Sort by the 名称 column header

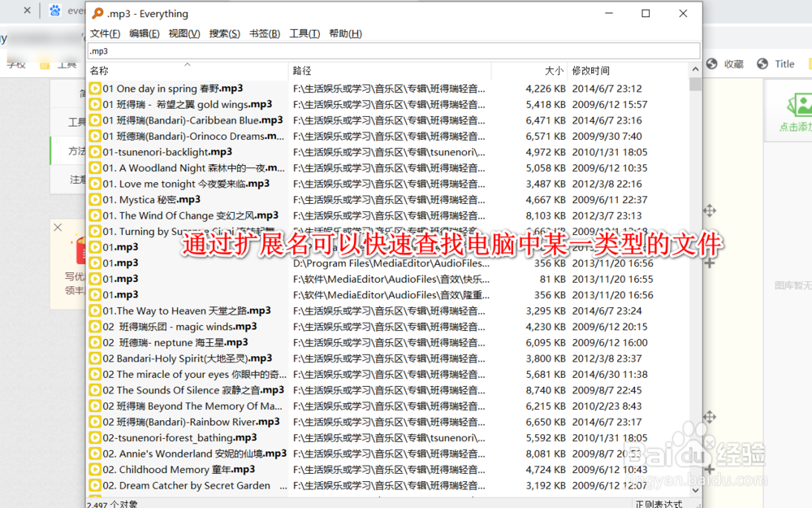pos(187,71)
